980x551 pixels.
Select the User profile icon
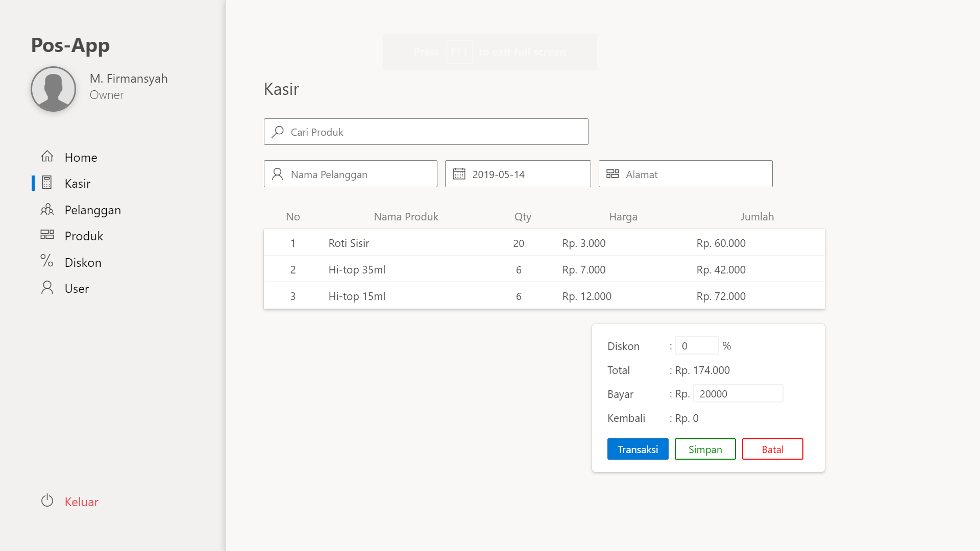[47, 288]
